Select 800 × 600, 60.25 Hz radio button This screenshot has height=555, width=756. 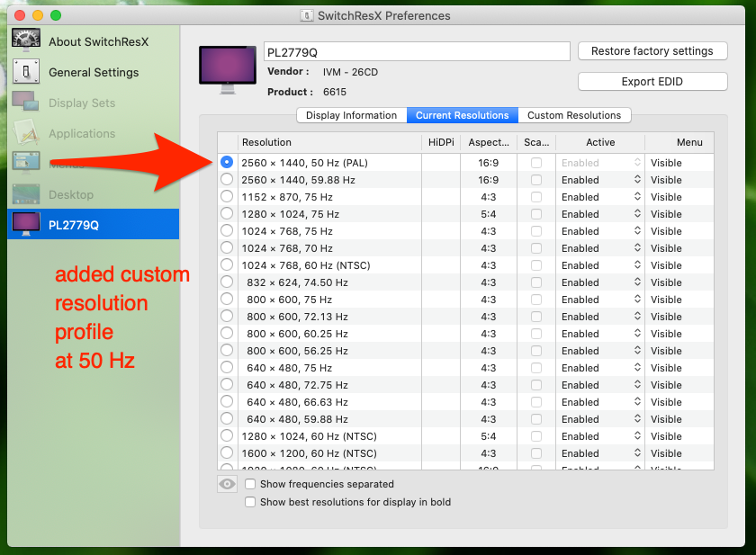click(227, 334)
